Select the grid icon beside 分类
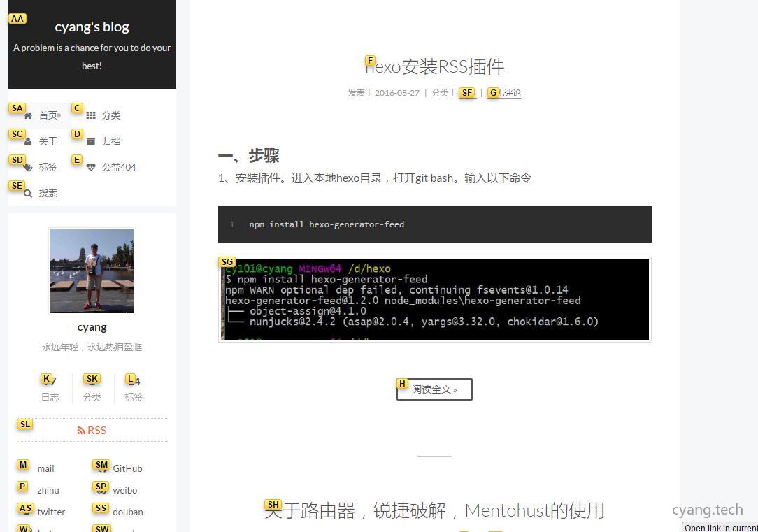 click(91, 115)
